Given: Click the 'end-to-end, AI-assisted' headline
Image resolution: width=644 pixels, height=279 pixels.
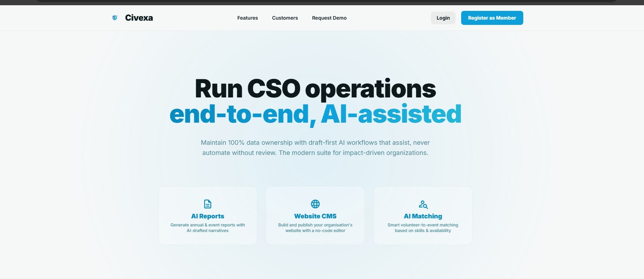Looking at the screenshot, I should click(x=315, y=114).
